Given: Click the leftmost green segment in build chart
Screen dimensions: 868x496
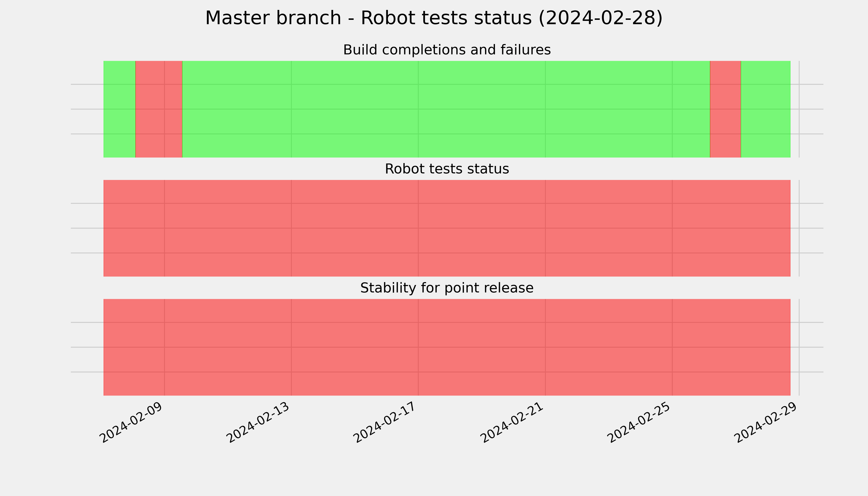Looking at the screenshot, I should [x=120, y=109].
